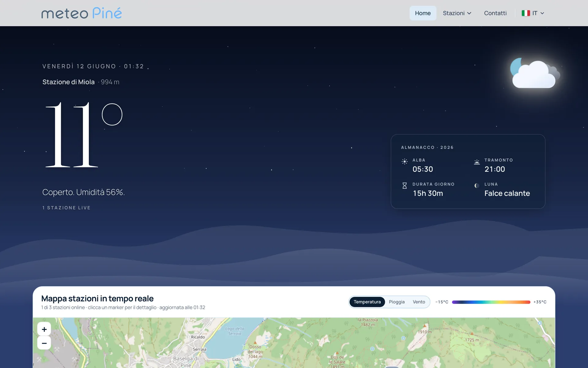Screen dimensions: 588x368
Task: Click the '15h 30m' day duration value
Action: point(428,193)
